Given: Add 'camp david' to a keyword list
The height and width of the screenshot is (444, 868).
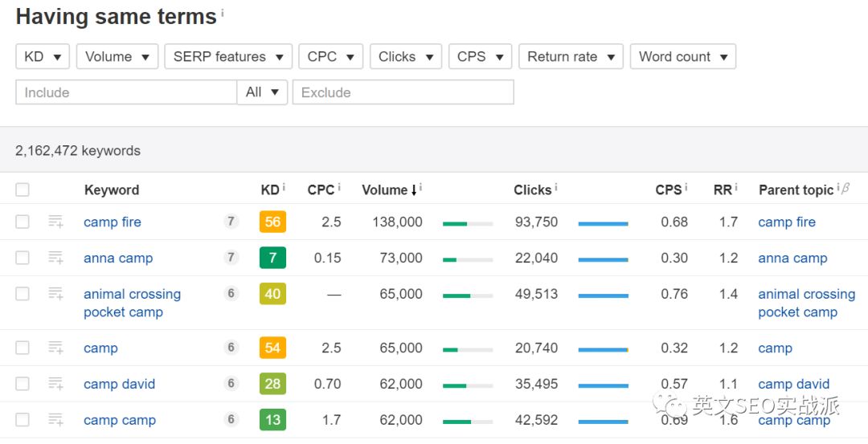Looking at the screenshot, I should [55, 384].
